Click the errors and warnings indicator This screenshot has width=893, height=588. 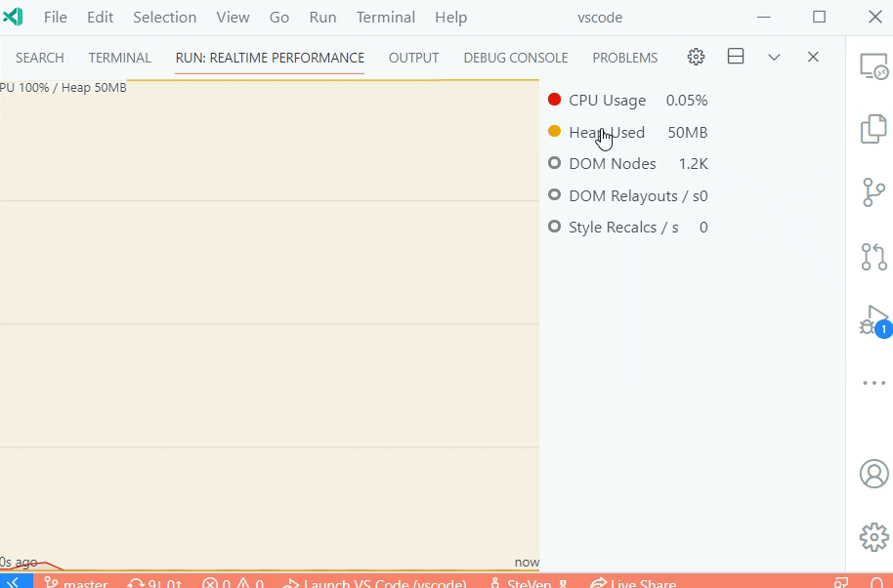tap(233, 582)
